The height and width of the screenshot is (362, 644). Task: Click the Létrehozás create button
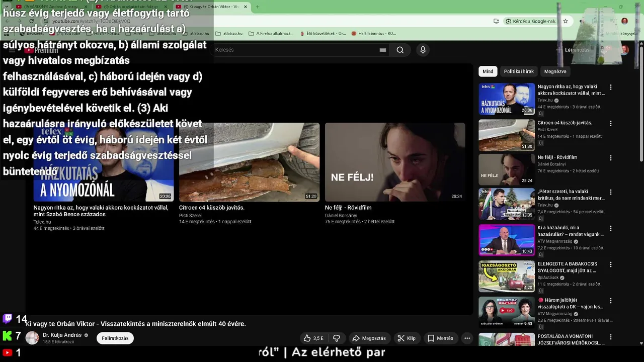(573, 50)
